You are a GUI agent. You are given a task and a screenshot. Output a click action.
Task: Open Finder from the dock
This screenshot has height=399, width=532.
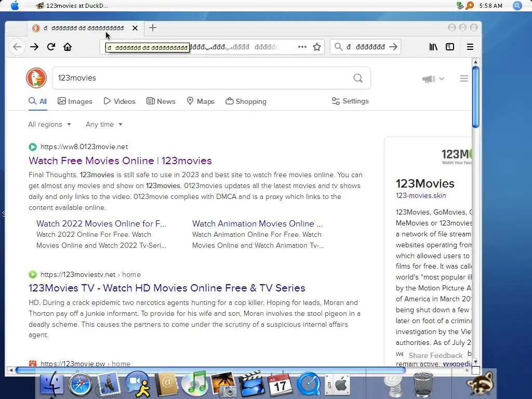pos(51,384)
